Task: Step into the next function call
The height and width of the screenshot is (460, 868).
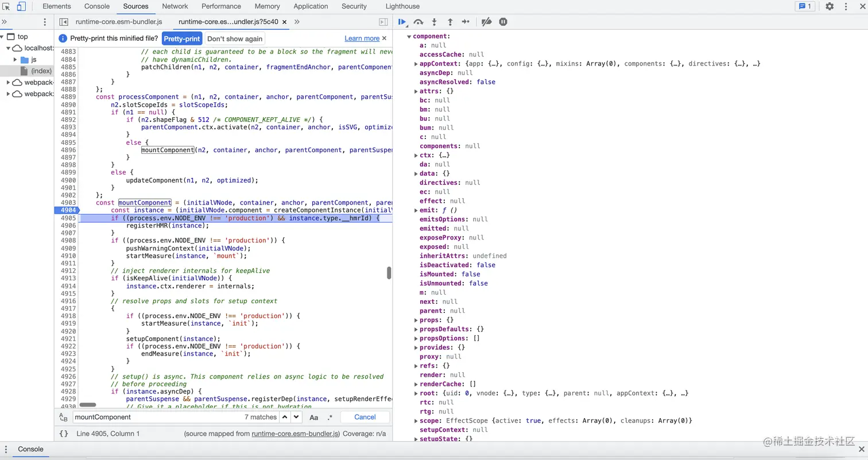Action: tap(435, 22)
